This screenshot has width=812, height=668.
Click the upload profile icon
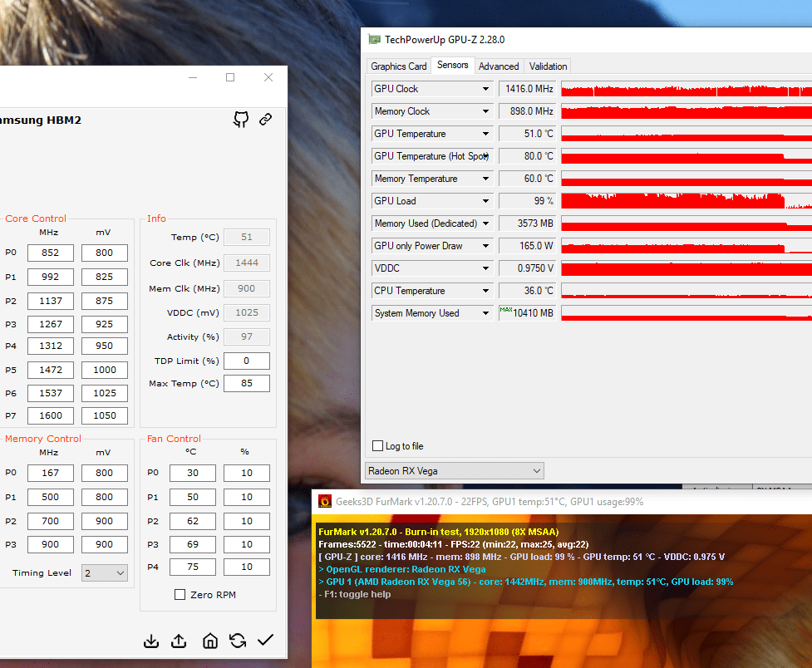point(180,641)
